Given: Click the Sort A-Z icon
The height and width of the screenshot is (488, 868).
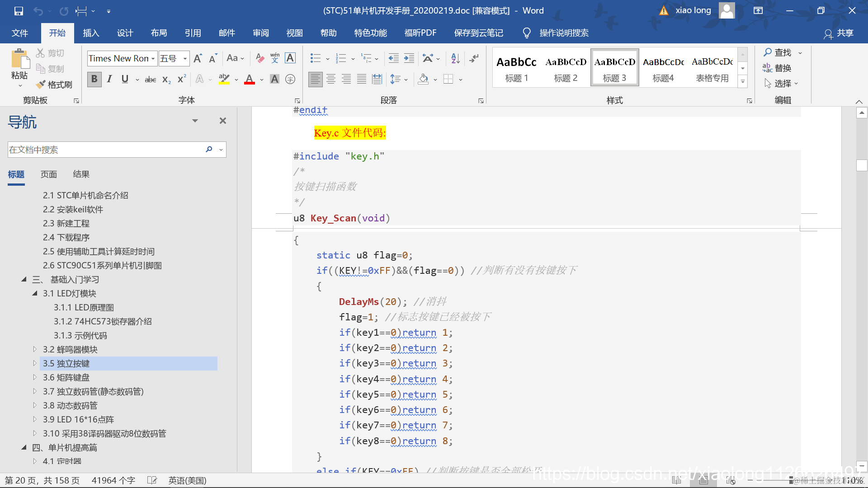Looking at the screenshot, I should click(x=455, y=58).
